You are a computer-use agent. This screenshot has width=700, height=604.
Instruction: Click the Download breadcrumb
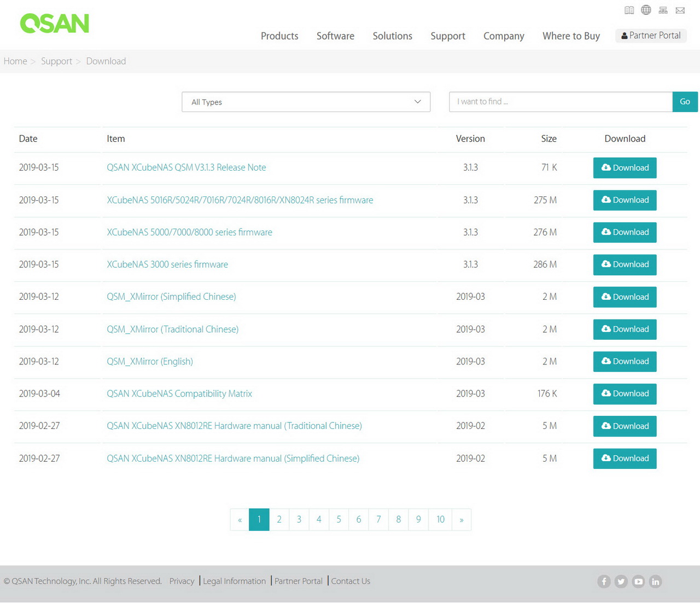pyautogui.click(x=106, y=61)
